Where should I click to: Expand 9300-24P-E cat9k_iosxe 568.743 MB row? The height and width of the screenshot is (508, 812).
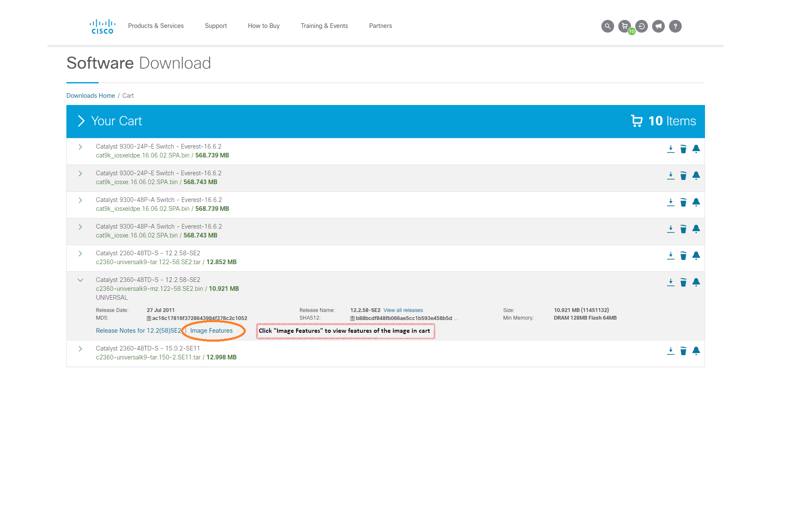point(80,174)
